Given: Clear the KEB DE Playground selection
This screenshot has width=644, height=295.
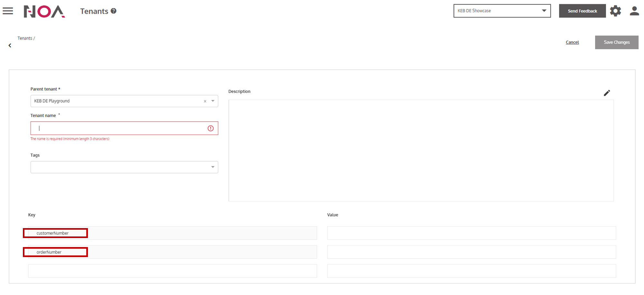Looking at the screenshot, I should pos(205,101).
